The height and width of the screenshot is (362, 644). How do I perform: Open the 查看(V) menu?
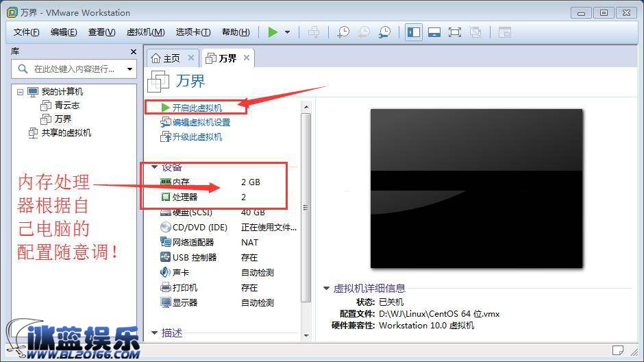(x=101, y=32)
